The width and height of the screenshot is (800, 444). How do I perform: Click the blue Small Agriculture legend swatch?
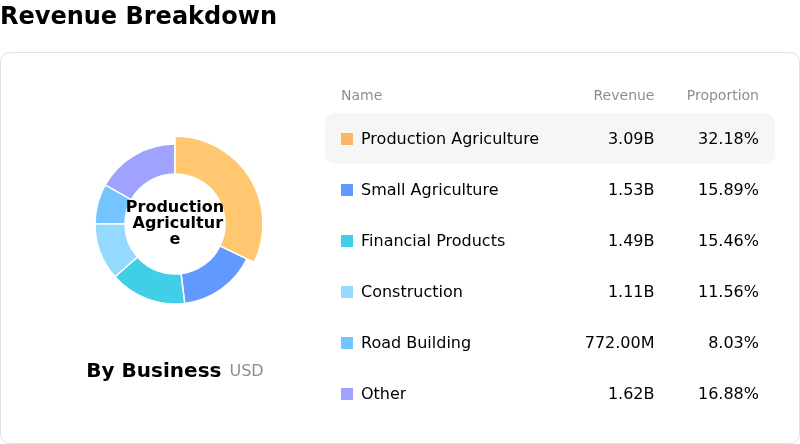pyautogui.click(x=347, y=190)
